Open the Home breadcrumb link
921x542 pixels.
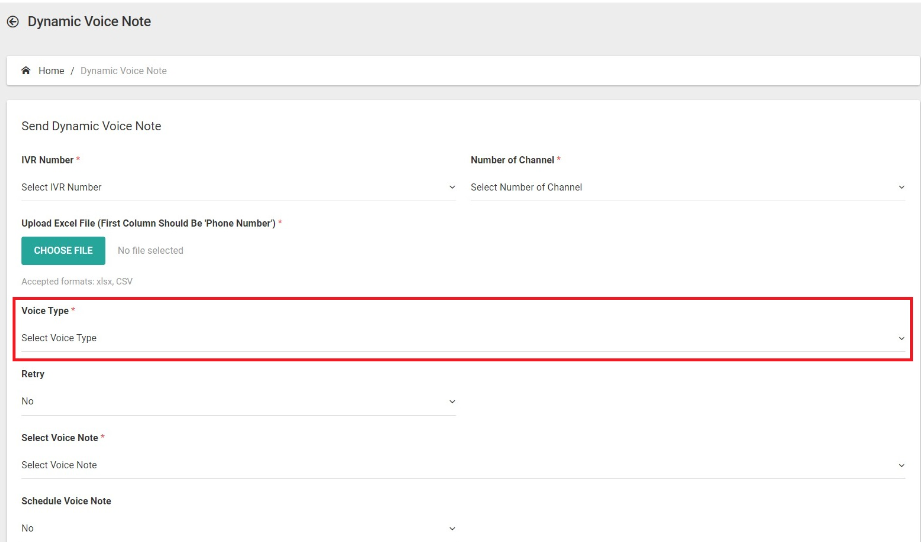point(51,70)
